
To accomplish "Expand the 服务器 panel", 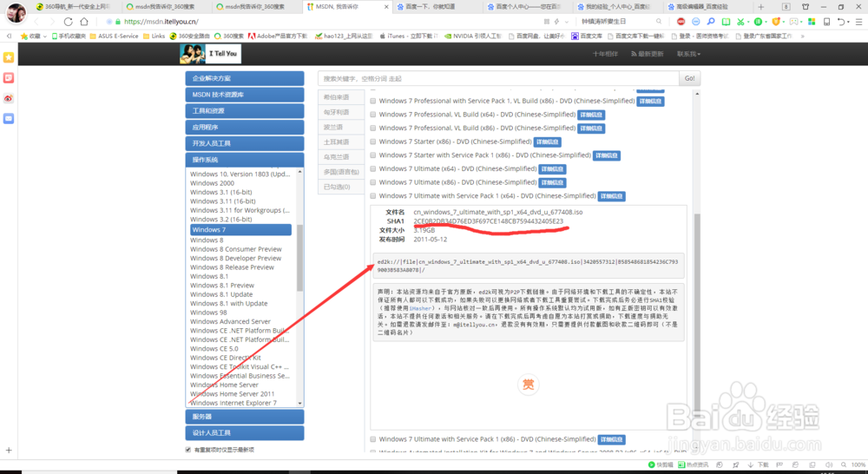I will (245, 417).
